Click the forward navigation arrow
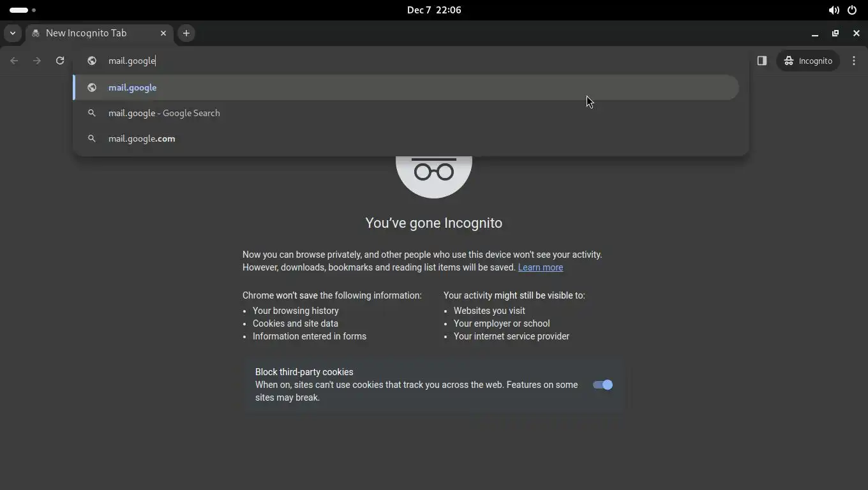Screen dimensions: 868x490 (37, 61)
